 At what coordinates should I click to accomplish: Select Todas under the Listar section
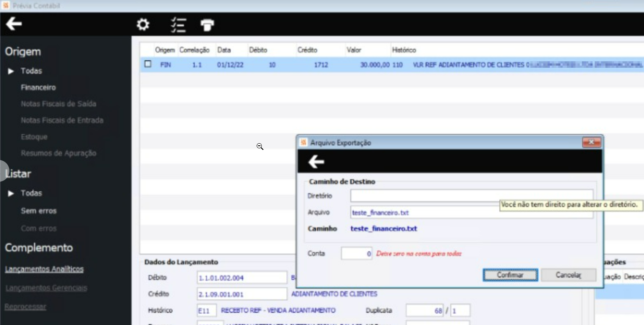click(x=31, y=193)
